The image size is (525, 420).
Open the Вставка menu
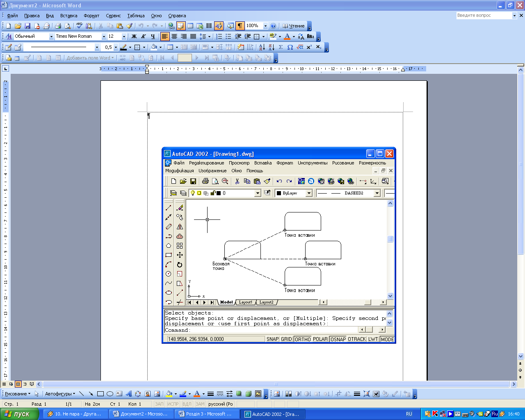(68, 16)
